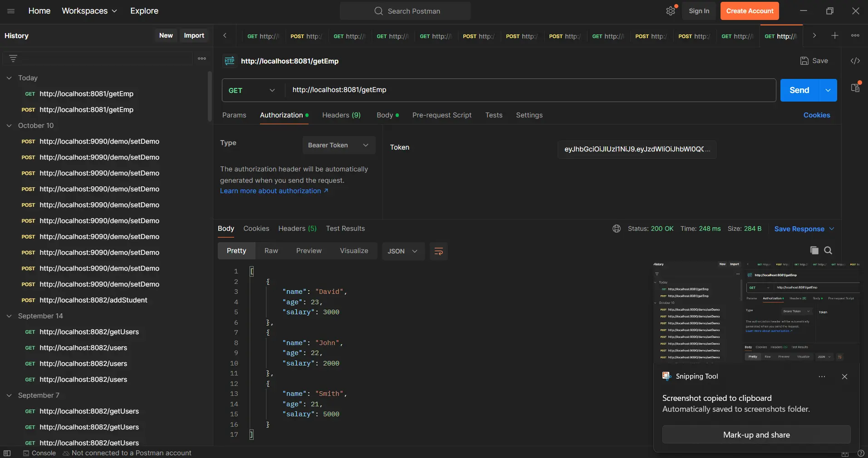The image size is (868, 458).
Task: Open the code snippet panel via </> icon
Action: (x=855, y=61)
